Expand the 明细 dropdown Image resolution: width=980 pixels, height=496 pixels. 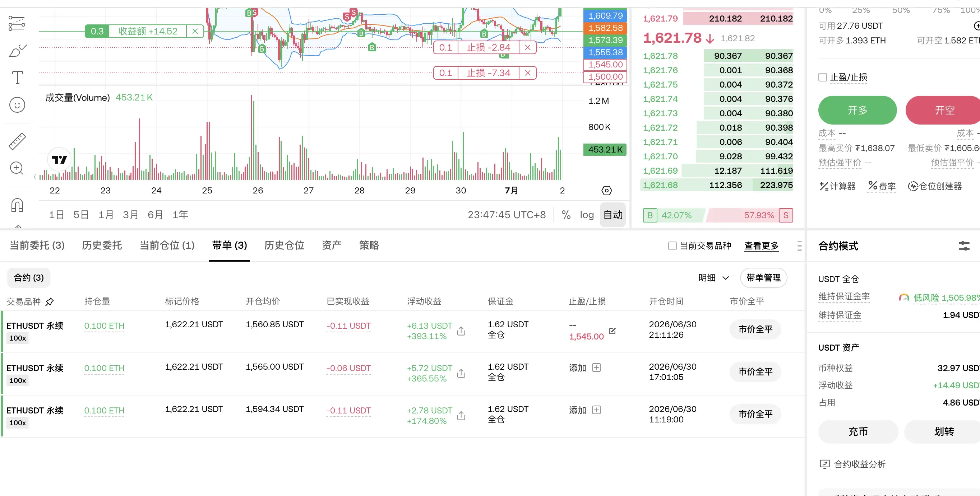coord(713,278)
